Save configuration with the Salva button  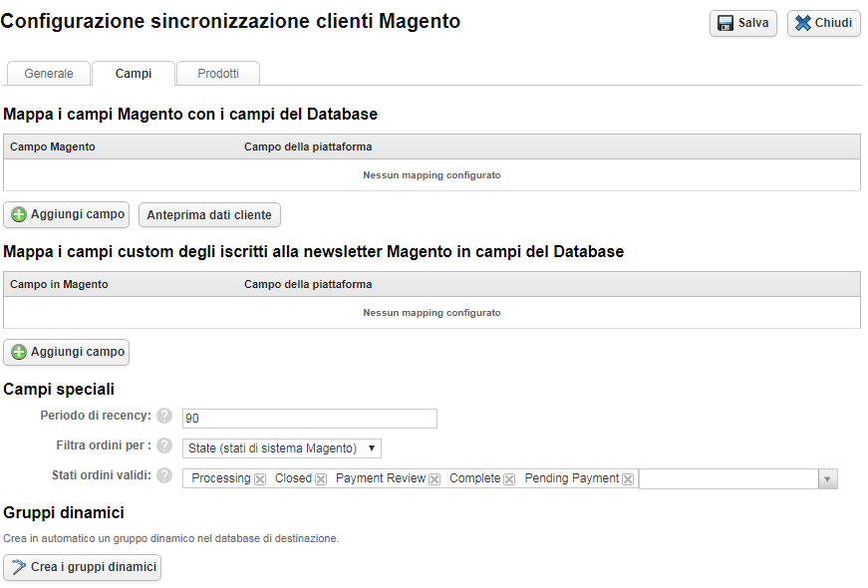click(742, 23)
